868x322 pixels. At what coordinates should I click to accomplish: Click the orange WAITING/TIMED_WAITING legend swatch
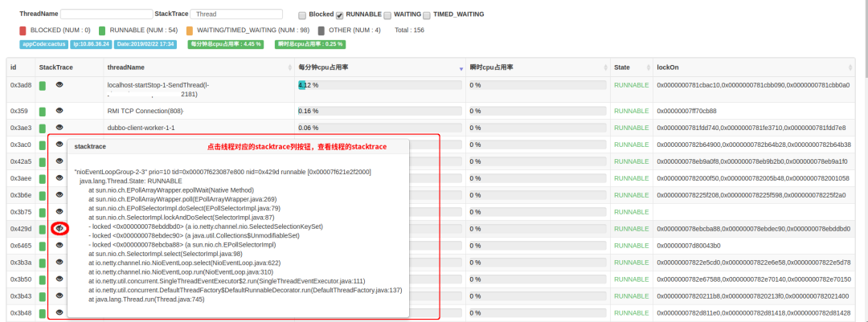(x=190, y=31)
